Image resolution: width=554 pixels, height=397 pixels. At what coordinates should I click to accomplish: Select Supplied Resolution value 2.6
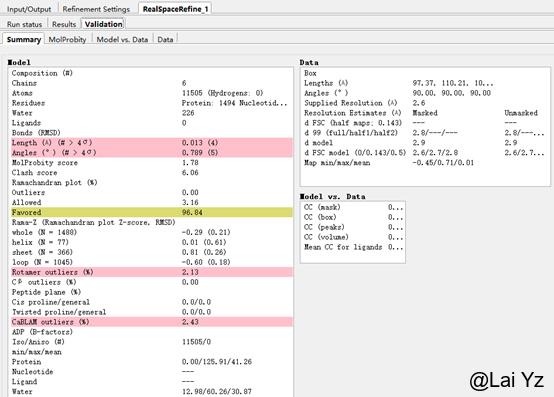pyautogui.click(x=419, y=103)
